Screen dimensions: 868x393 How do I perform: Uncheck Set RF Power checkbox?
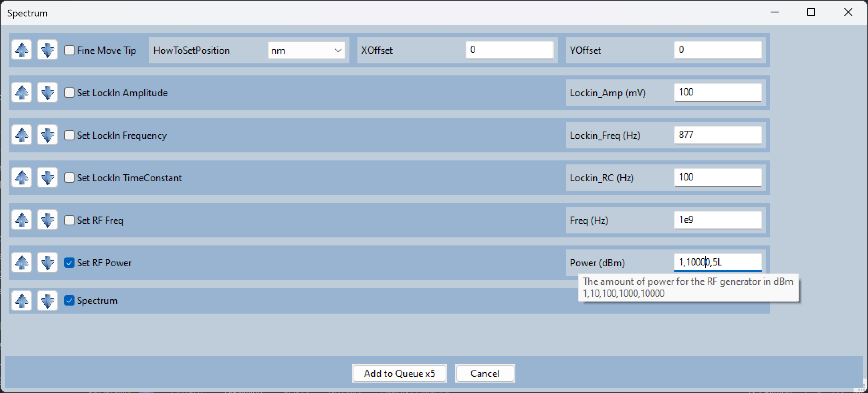click(69, 263)
